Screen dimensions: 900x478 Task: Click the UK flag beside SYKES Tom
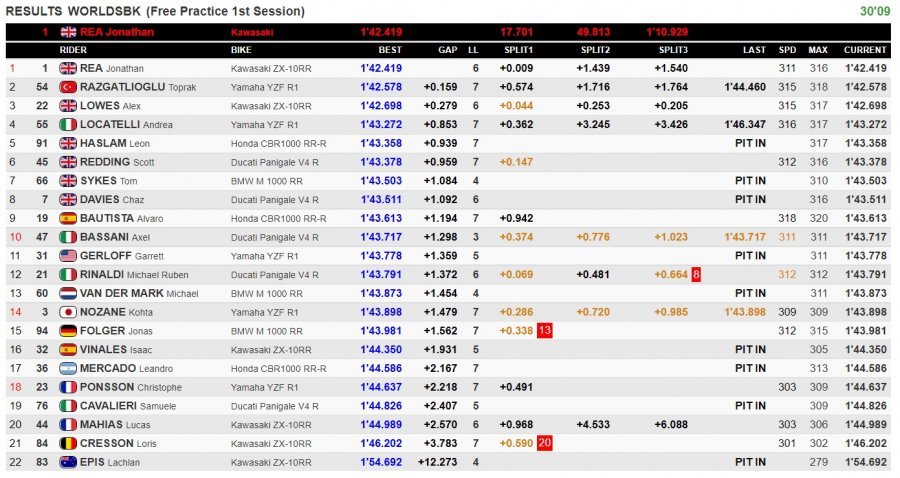click(x=68, y=181)
